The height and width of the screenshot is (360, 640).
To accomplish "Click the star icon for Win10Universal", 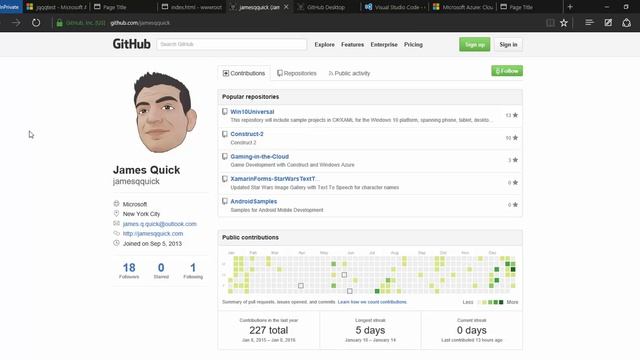I will click(515, 115).
